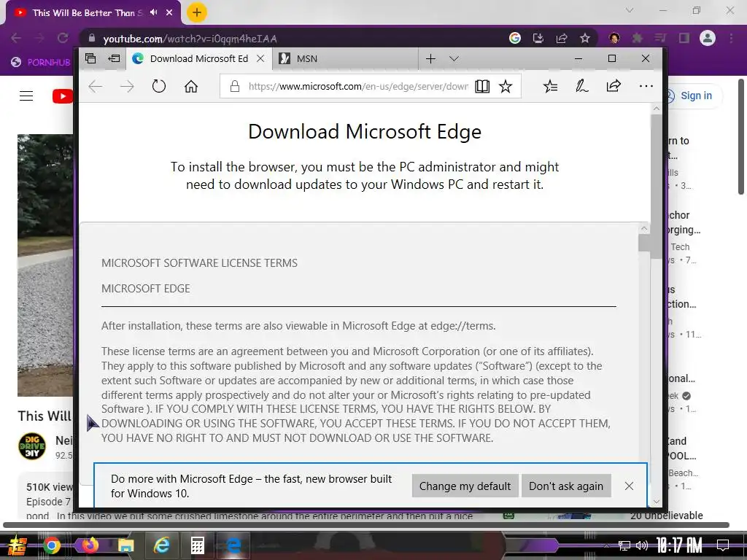This screenshot has width=747, height=560.
Task: Open Chrome extensions puzzle icon
Action: tap(637, 38)
